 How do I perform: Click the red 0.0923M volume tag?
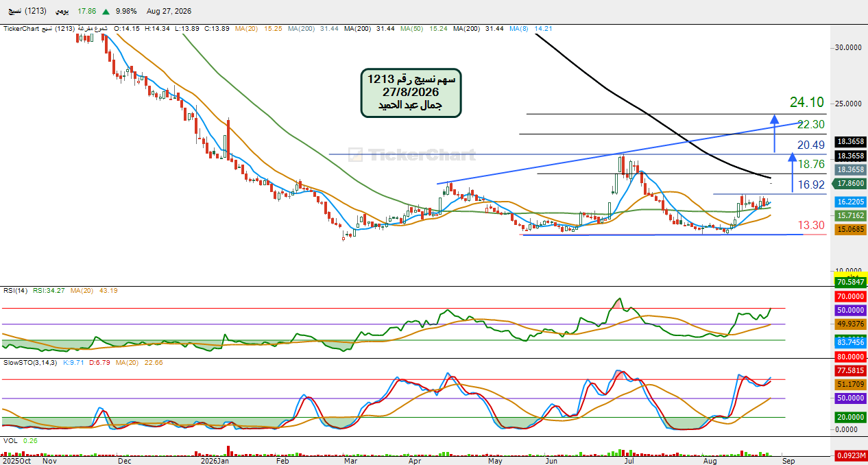click(851, 455)
